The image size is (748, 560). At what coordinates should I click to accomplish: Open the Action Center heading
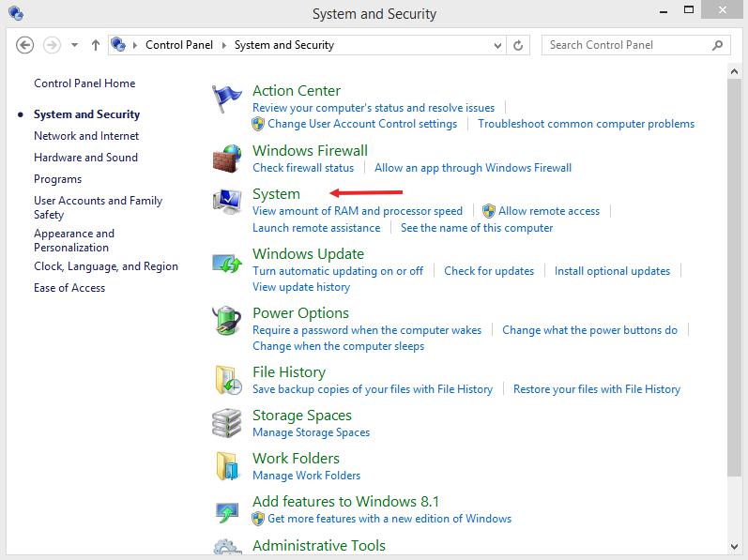297,91
